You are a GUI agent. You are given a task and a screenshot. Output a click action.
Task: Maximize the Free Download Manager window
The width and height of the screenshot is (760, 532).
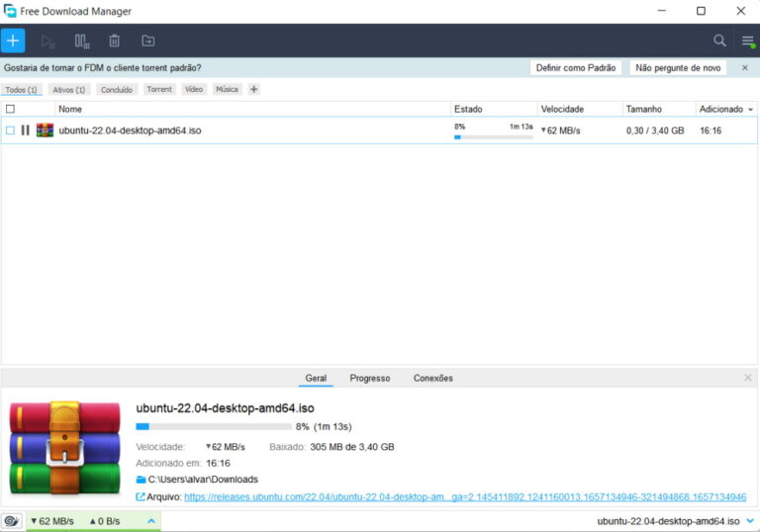tap(701, 11)
